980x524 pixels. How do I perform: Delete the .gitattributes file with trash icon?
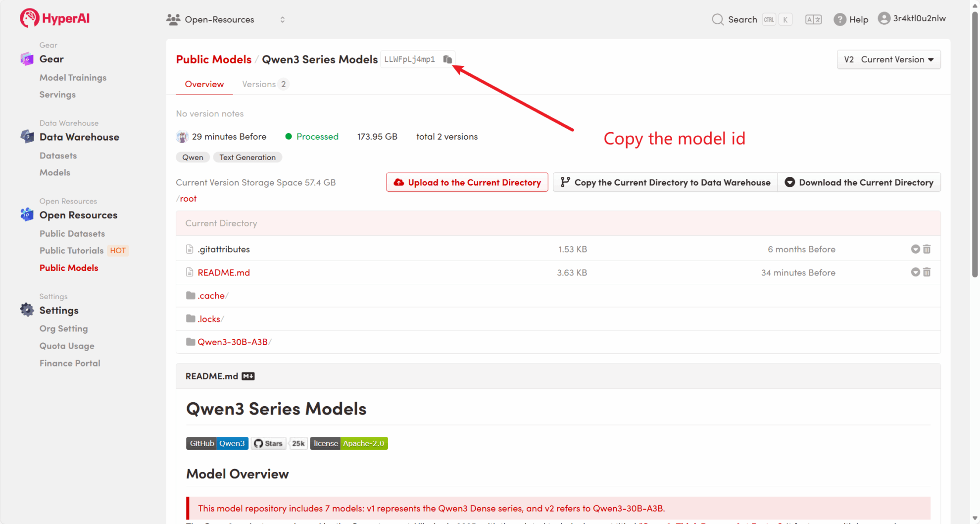[927, 249]
